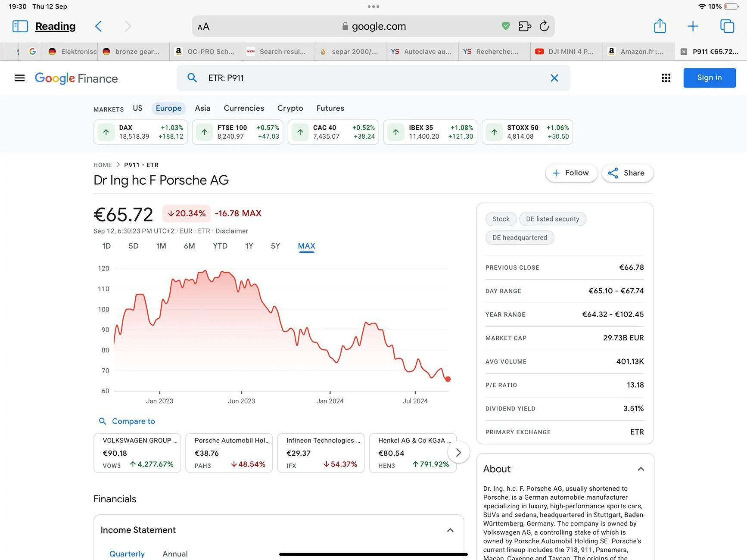Switch to the DJI MINI 4 P tab
Image resolution: width=747 pixels, height=560 pixels.
coord(566,52)
